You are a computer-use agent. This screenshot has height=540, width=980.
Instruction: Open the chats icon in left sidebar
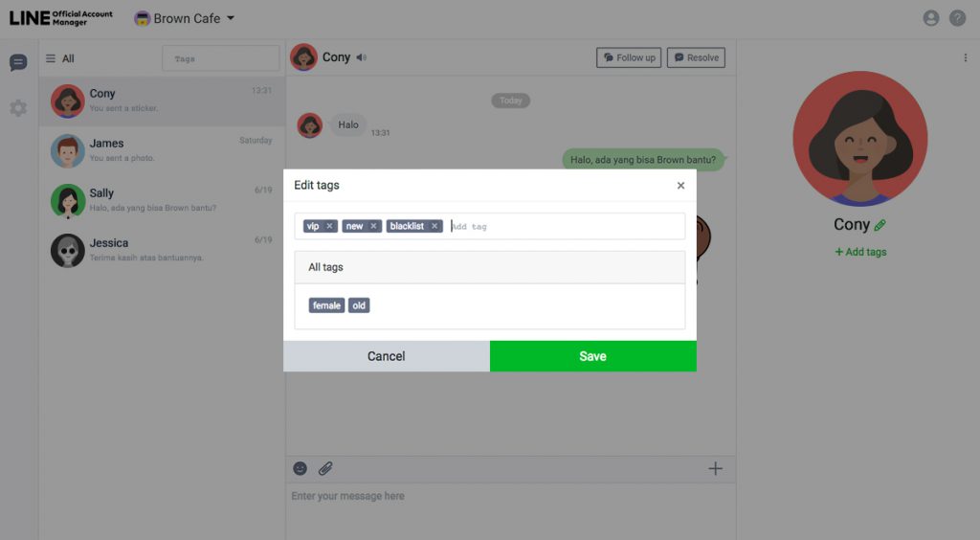[18, 62]
